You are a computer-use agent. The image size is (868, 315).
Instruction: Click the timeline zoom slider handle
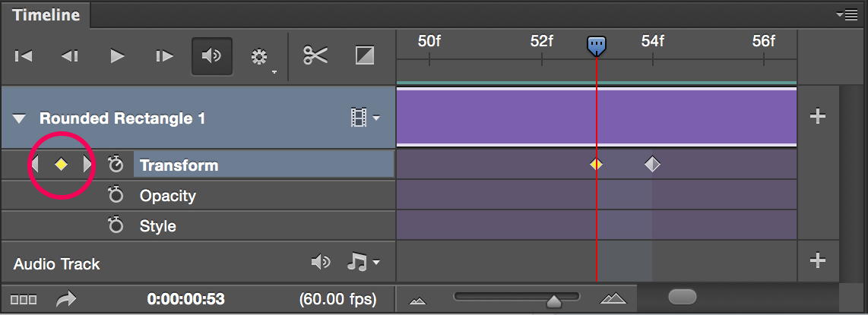tap(554, 301)
